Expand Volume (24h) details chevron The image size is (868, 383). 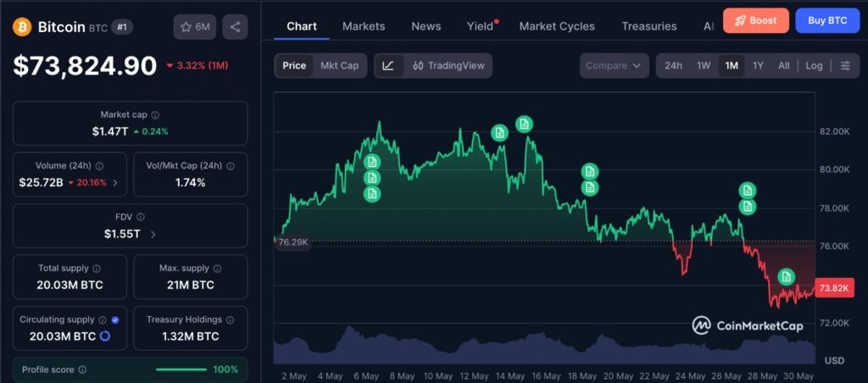tap(115, 183)
